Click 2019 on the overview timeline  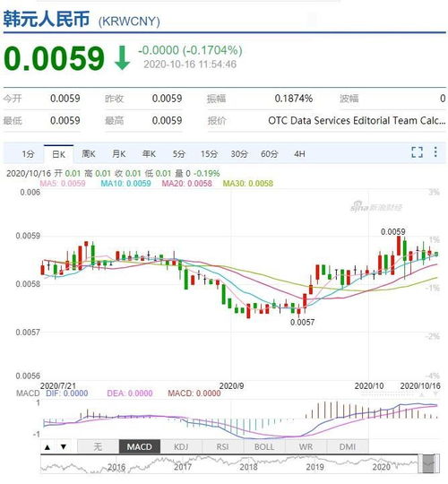click(315, 467)
